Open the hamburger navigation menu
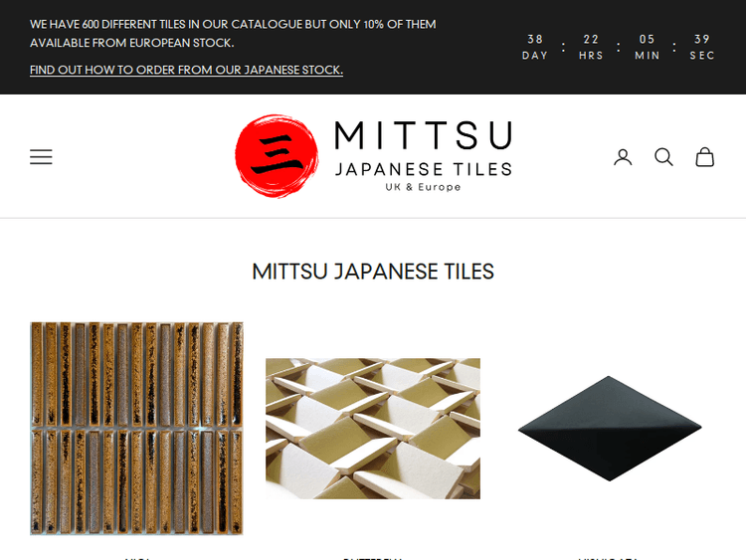This screenshot has height=560, width=746. [x=41, y=157]
